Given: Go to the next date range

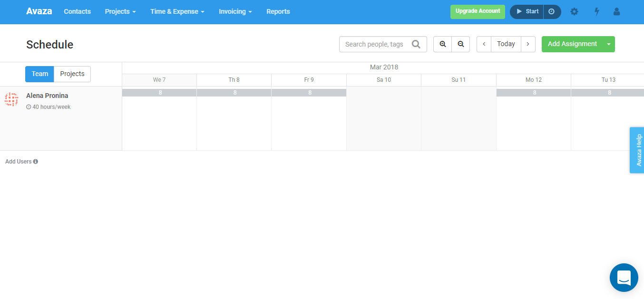Looking at the screenshot, I should tap(528, 44).
